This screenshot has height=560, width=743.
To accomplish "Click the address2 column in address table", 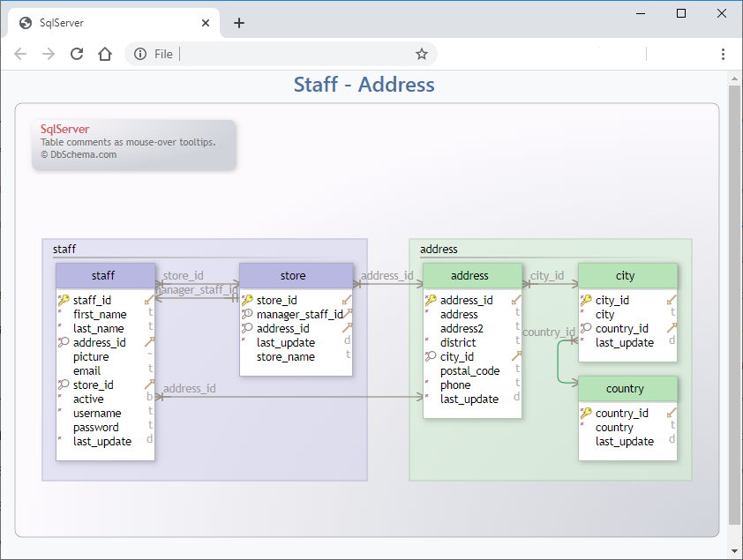I will 462,329.
